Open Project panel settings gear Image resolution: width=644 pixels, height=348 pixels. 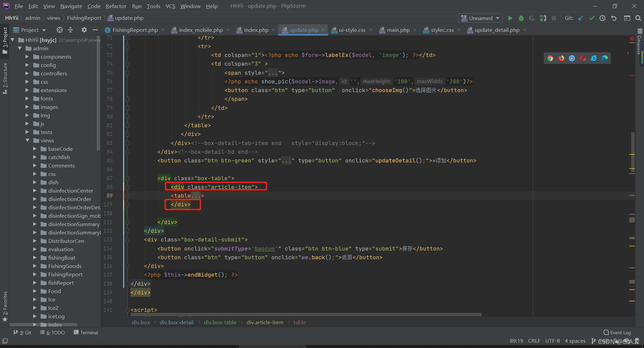(84, 30)
